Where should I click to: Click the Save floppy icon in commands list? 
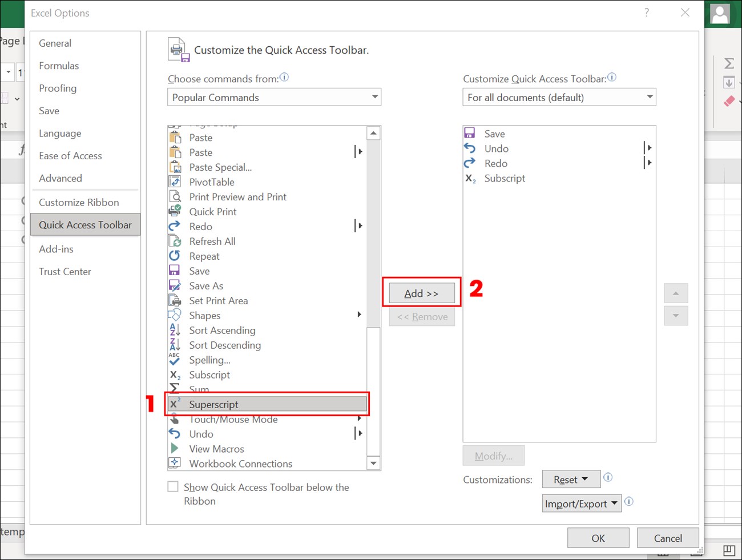point(175,271)
